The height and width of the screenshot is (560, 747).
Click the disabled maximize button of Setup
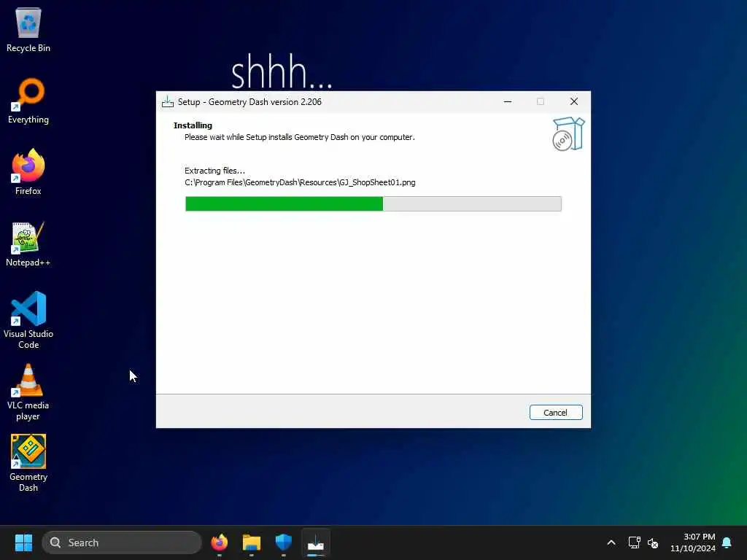point(541,102)
